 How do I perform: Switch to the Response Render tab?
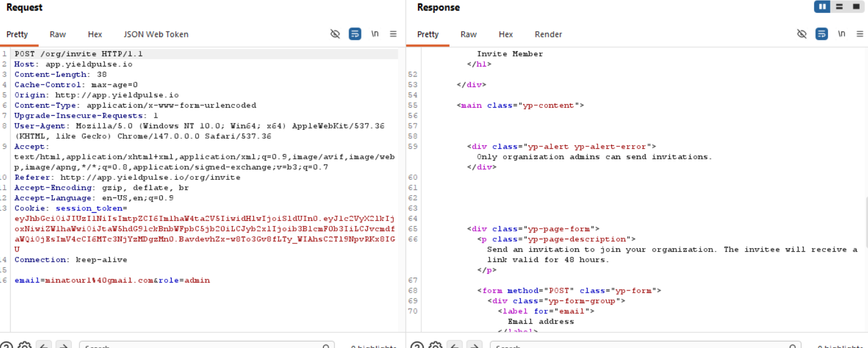(548, 34)
